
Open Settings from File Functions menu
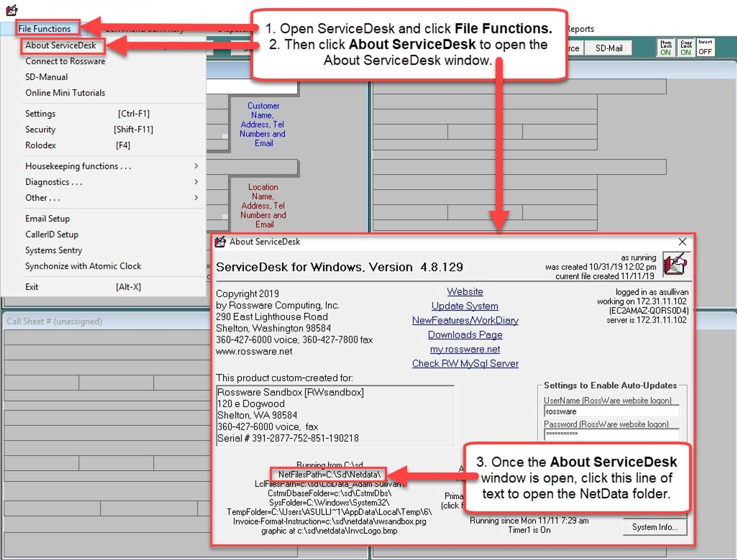[41, 113]
